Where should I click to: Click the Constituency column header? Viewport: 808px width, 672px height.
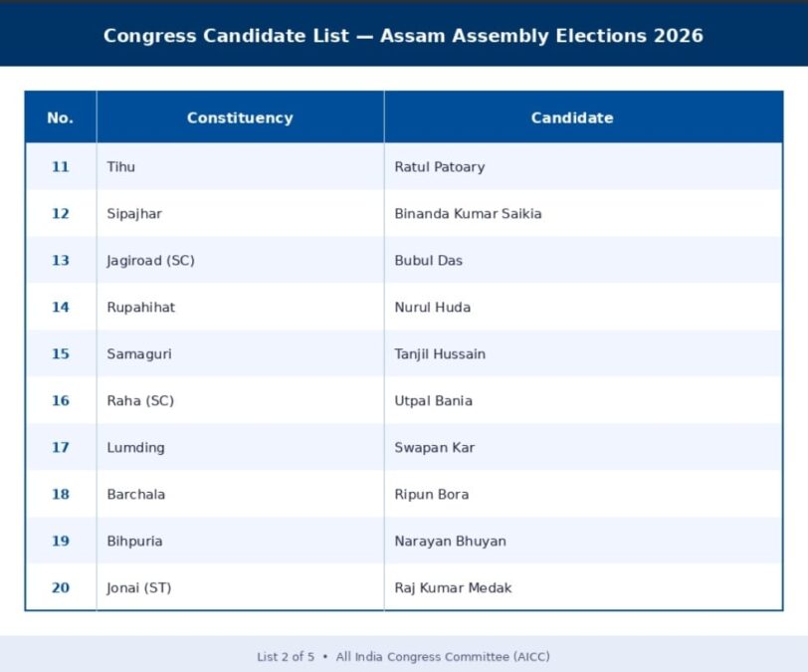[x=240, y=117]
